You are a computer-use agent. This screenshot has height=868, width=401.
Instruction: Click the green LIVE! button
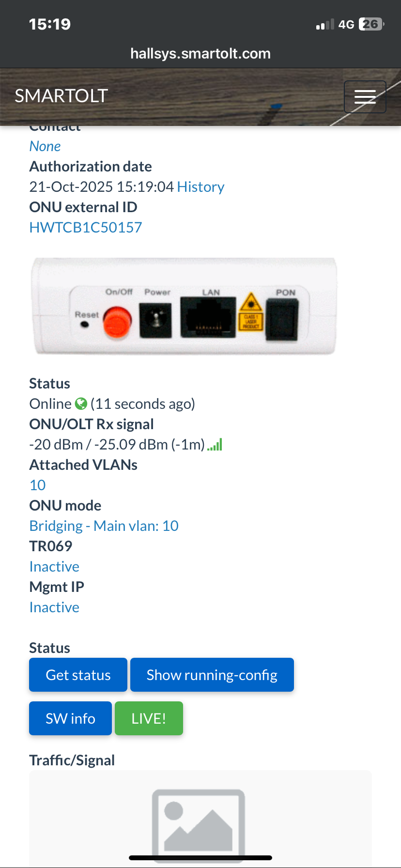pyautogui.click(x=149, y=718)
